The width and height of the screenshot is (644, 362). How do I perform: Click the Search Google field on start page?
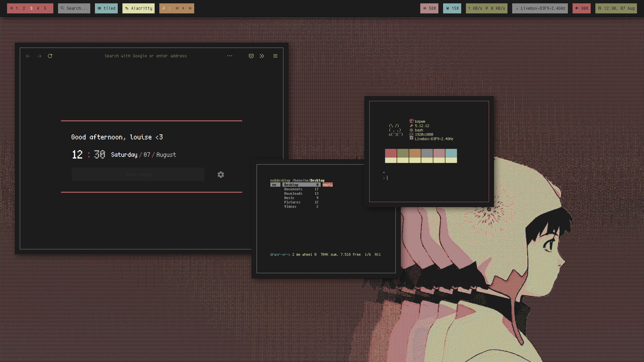coord(138,174)
